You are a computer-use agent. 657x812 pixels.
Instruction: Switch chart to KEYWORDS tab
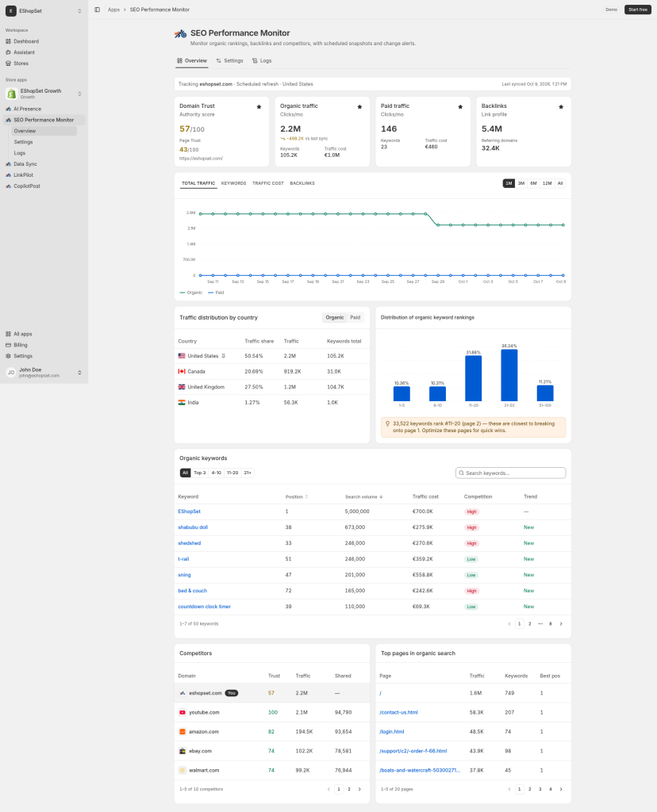coord(234,183)
